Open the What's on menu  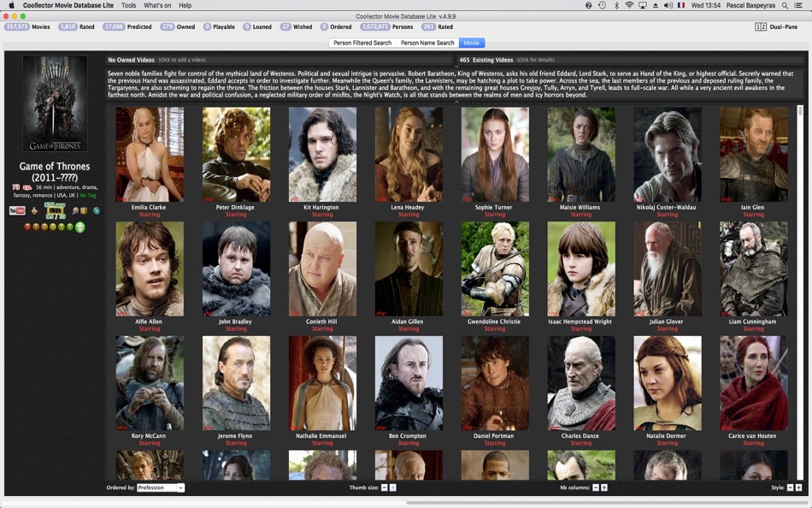coord(157,5)
